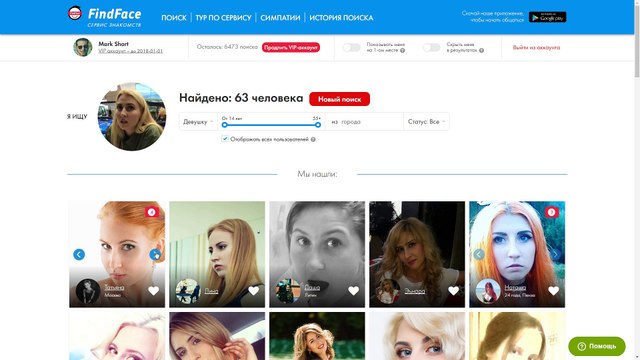Open Даша's small round avatar
Screen dimensions: 640x360
pos(288,291)
